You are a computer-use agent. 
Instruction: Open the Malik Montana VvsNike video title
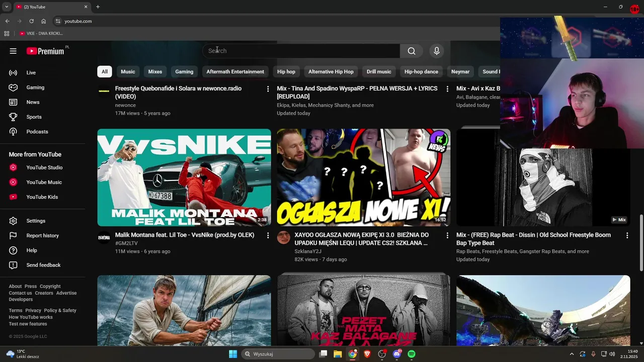point(185,235)
